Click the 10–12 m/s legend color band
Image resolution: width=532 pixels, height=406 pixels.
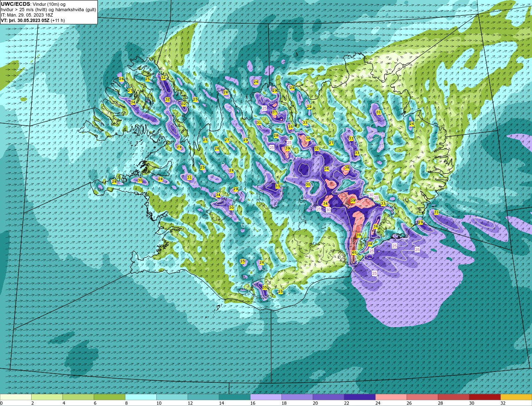point(172,397)
